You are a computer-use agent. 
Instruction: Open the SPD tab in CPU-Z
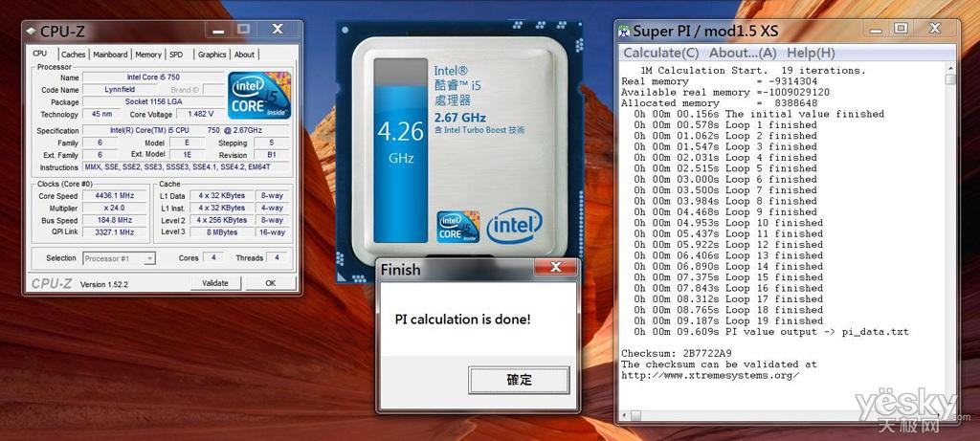176,55
